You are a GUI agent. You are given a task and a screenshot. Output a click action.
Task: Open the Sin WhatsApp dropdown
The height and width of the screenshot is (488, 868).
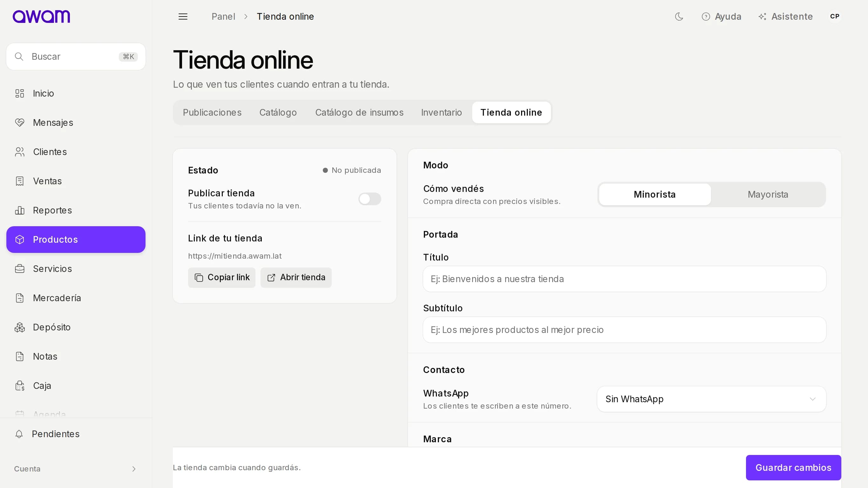tap(711, 399)
